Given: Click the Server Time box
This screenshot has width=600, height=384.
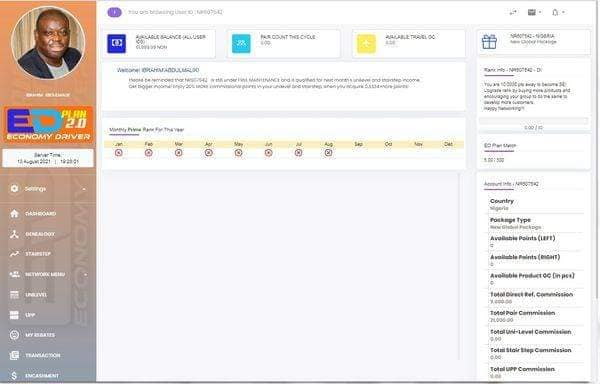Looking at the screenshot, I should coord(48,158).
